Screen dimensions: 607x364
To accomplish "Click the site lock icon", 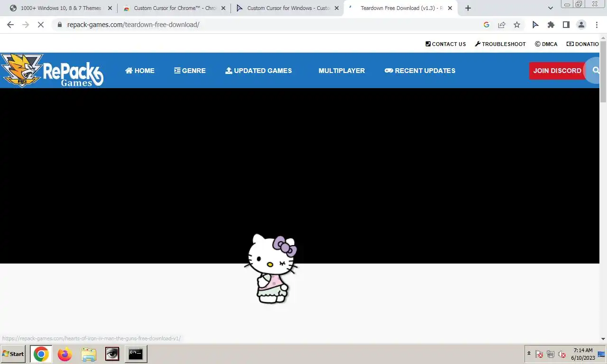I will pyautogui.click(x=59, y=25).
